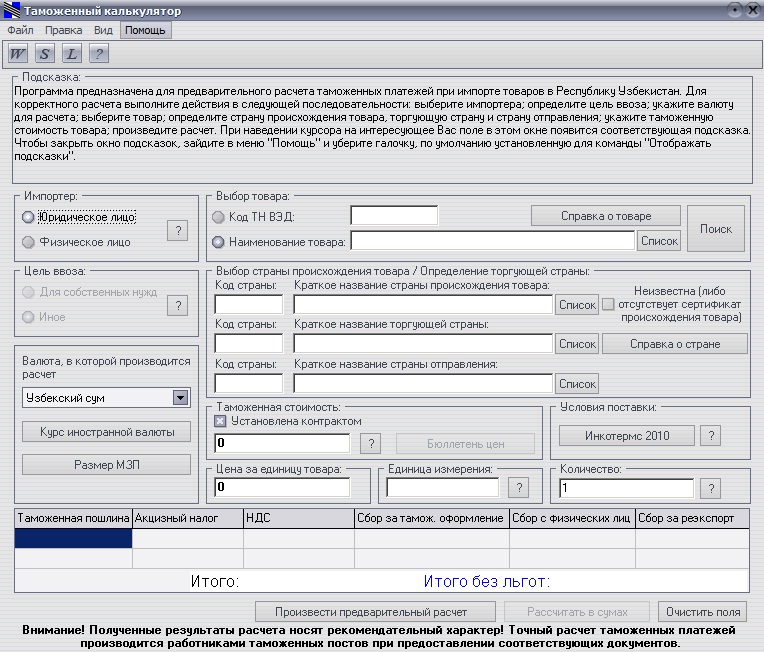Expand the Узбекский сум currency dropdown

click(180, 398)
